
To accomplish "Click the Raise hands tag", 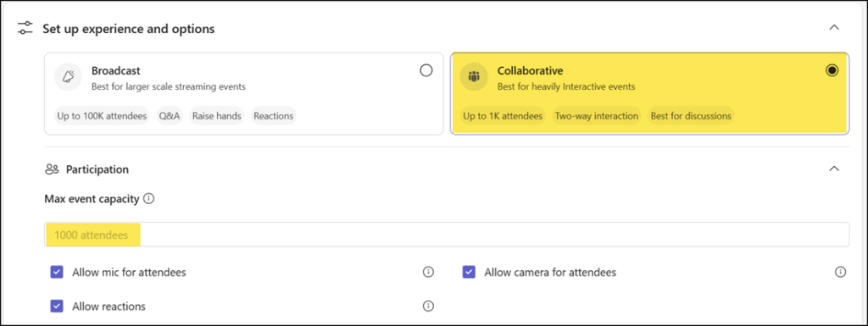I will (216, 116).
